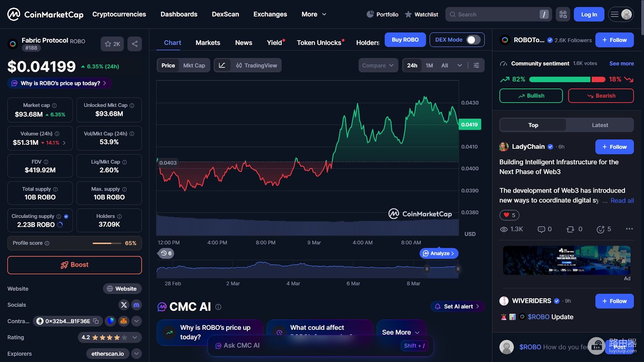Expand Volume (24h) details arrow

64,143
